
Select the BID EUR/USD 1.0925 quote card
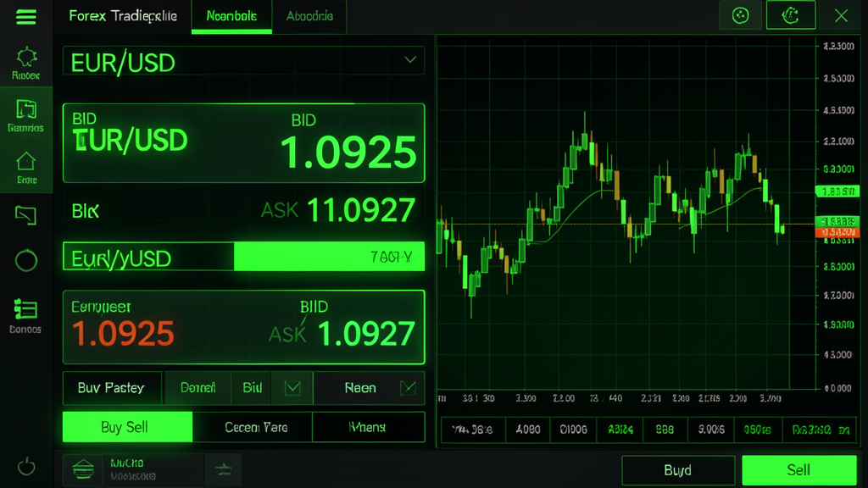click(243, 142)
